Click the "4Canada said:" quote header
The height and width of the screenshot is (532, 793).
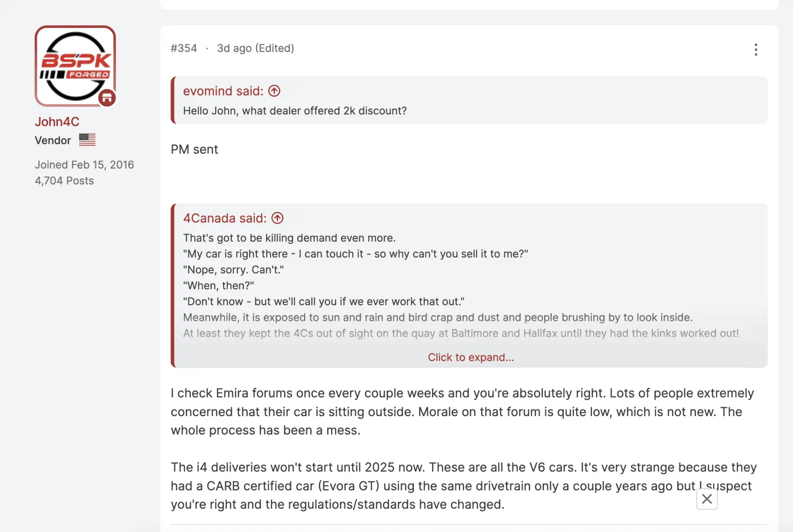[x=225, y=218]
